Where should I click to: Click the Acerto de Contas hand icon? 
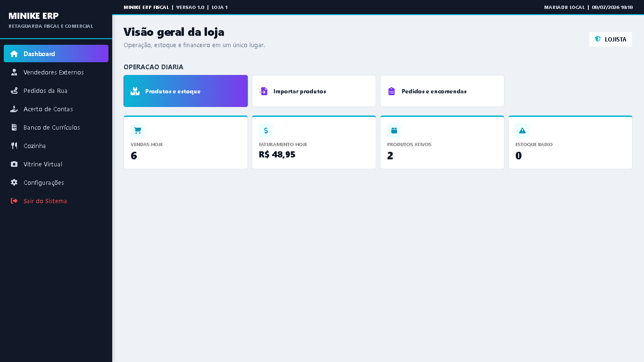coord(14,109)
